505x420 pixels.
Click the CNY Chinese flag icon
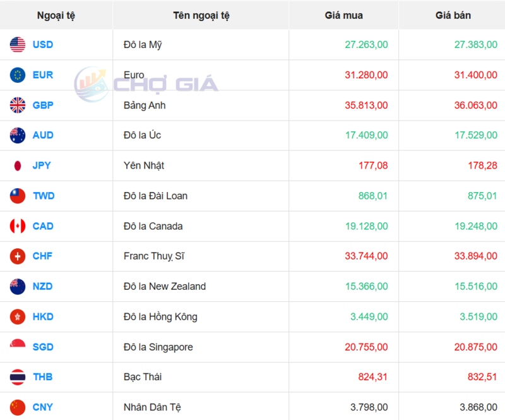[17, 407]
